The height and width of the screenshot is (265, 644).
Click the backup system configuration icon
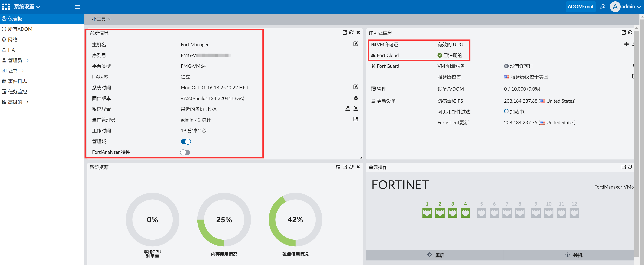[x=347, y=109]
